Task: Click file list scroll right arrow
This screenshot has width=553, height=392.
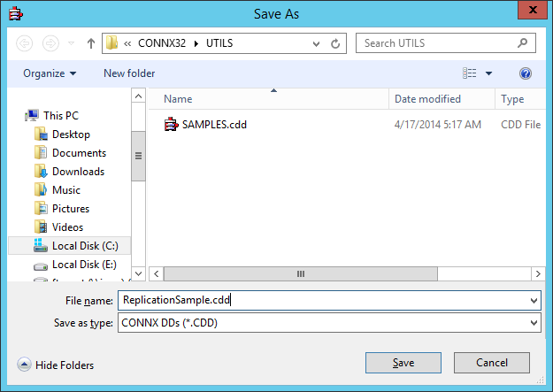Action: [x=538, y=273]
